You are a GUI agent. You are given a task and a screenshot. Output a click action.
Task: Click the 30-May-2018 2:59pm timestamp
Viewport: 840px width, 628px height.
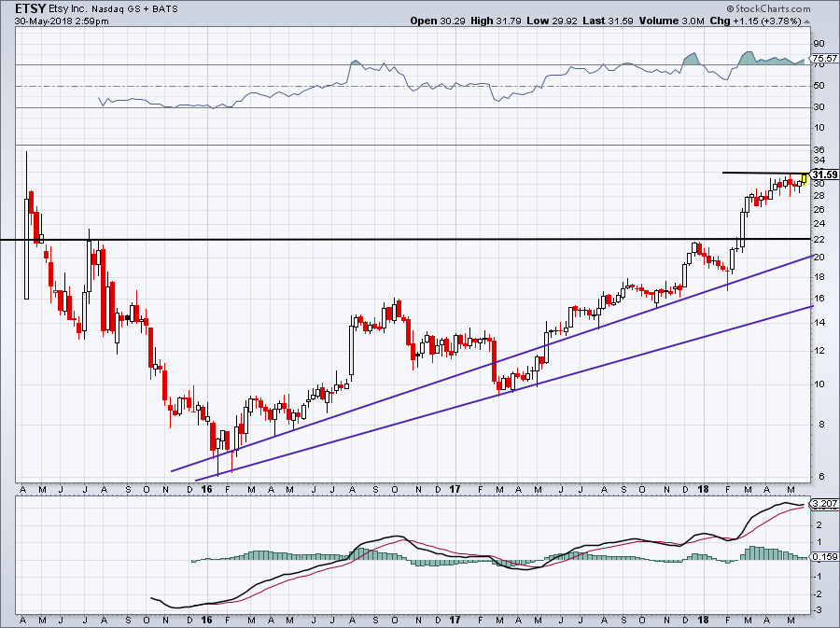(61, 21)
